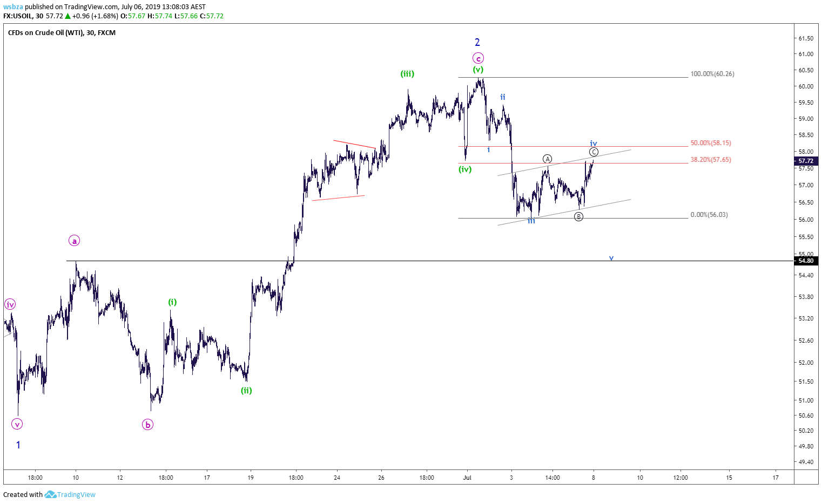Click the L:57.66 low value
Viewport: 822px width, 504px height.
(186, 16)
